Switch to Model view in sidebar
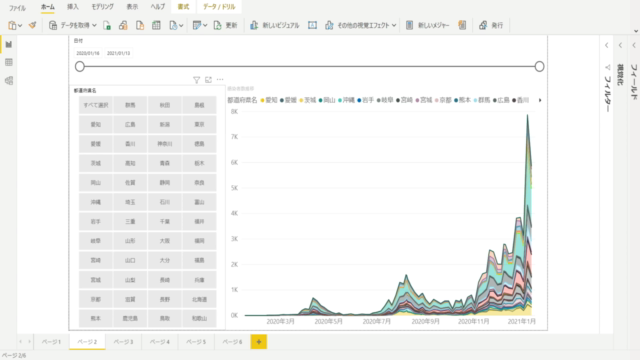The height and width of the screenshot is (360, 640). (9, 80)
